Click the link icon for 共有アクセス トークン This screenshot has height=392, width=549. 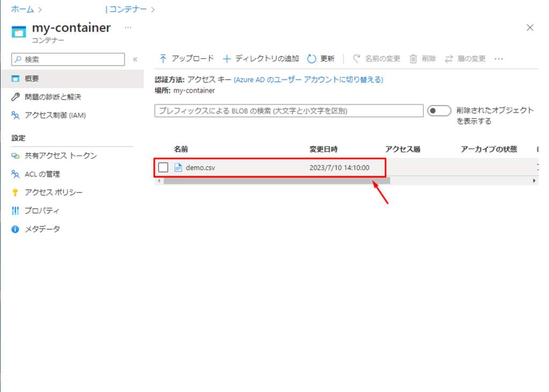[16, 156]
